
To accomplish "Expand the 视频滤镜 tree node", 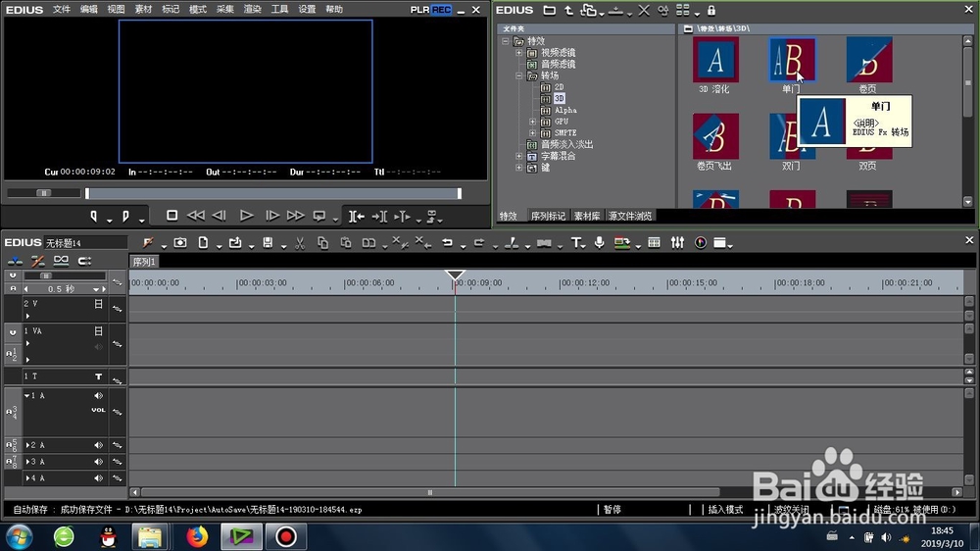I will (518, 53).
